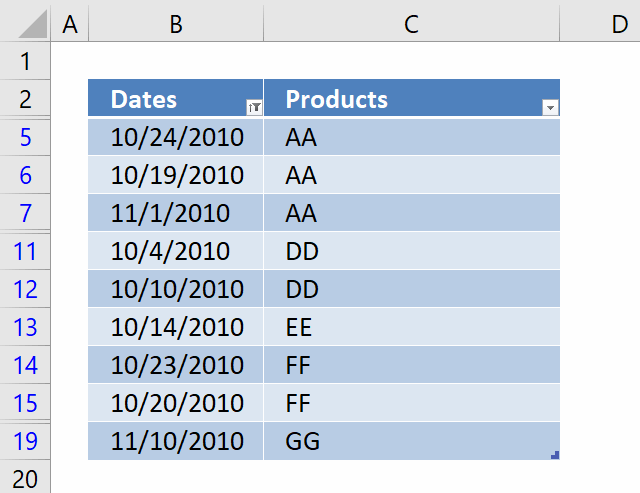640x493 pixels.
Task: Select row 19 header
Action: tap(25, 441)
